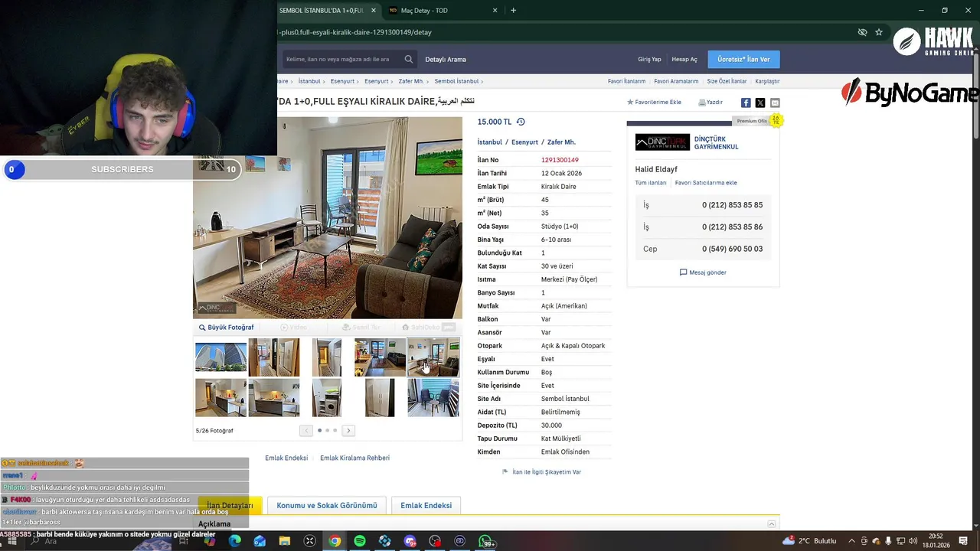Click Hesap Aç
The width and height of the screenshot is (980, 551).
coord(684,59)
